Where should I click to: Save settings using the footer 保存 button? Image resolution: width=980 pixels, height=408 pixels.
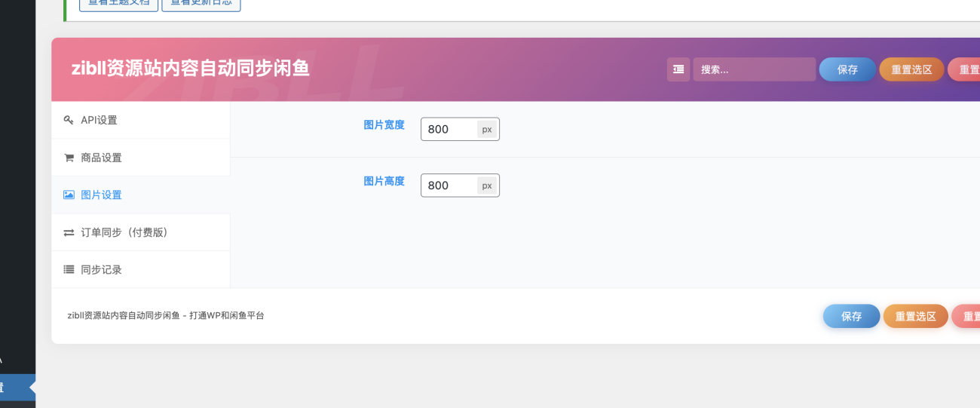point(851,317)
